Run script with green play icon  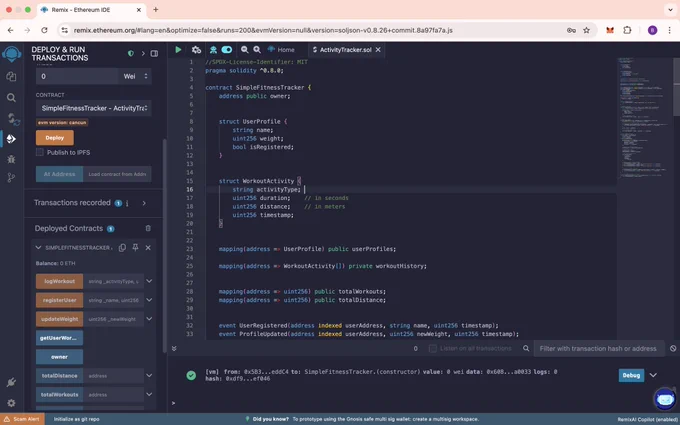tap(178, 50)
